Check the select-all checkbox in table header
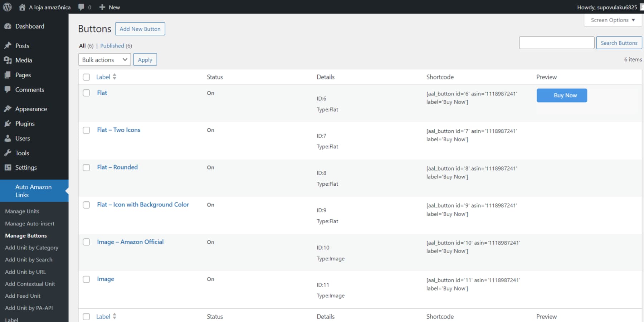Viewport: 644px width, 322px height. (86, 77)
